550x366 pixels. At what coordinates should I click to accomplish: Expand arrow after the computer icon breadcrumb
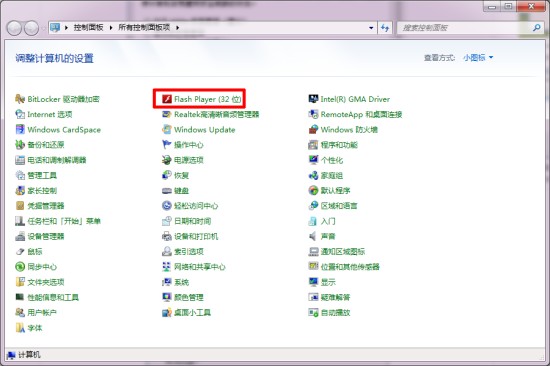click(x=66, y=27)
